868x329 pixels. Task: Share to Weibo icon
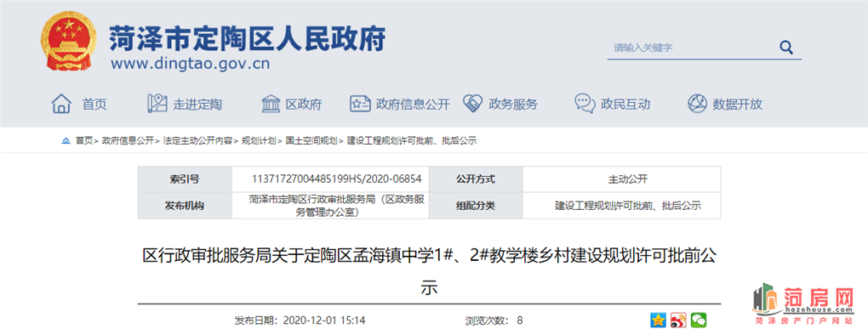[678, 320]
